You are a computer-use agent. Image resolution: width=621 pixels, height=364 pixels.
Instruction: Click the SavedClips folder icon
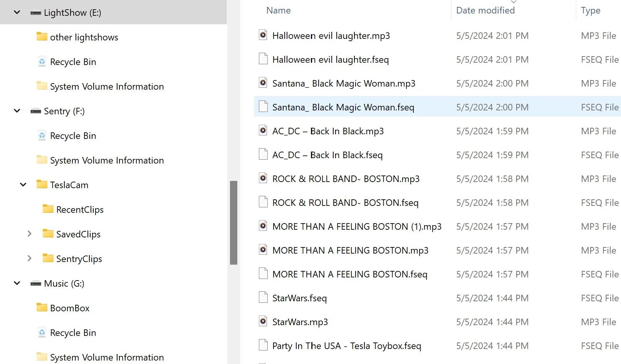tap(48, 234)
